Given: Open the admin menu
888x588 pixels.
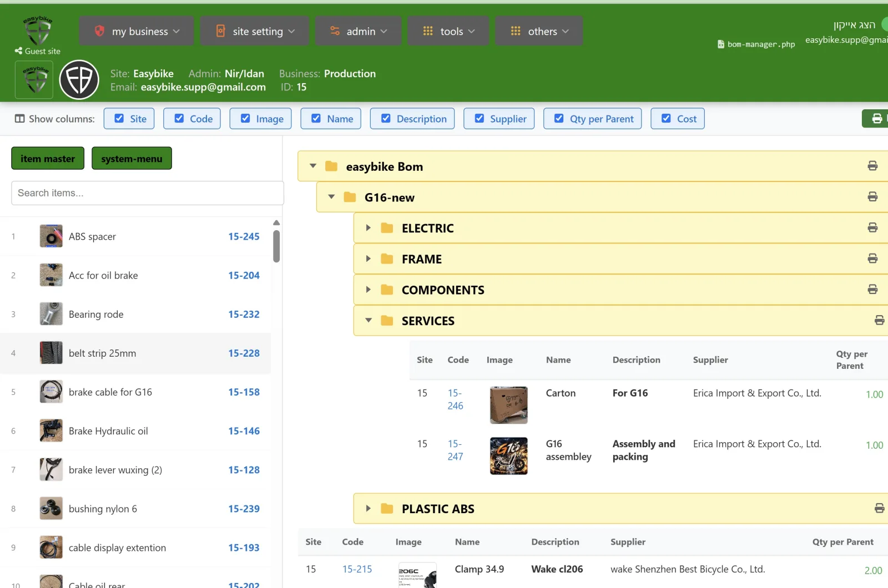Looking at the screenshot, I should point(358,31).
